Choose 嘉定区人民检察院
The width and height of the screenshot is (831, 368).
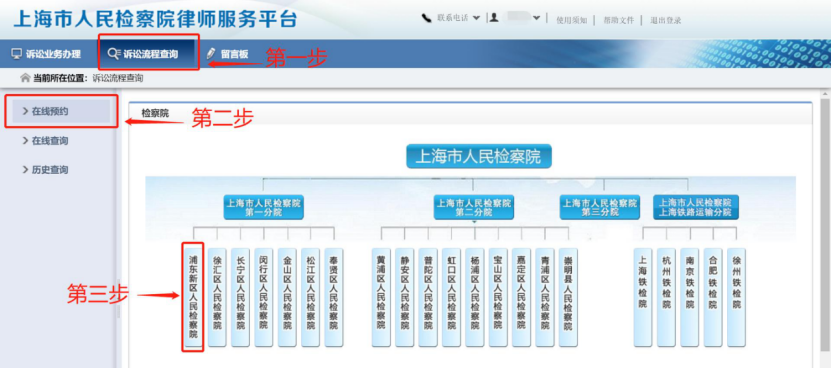coord(521,297)
